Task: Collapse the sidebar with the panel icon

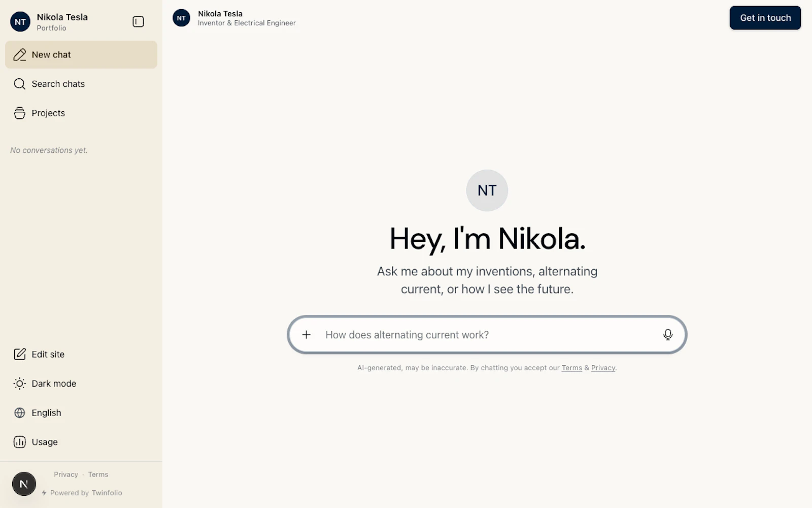Action: point(138,21)
